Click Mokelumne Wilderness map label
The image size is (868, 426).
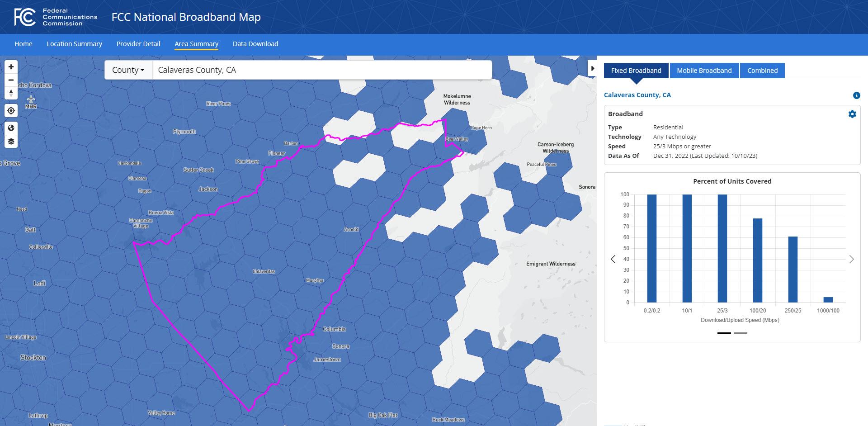click(457, 99)
